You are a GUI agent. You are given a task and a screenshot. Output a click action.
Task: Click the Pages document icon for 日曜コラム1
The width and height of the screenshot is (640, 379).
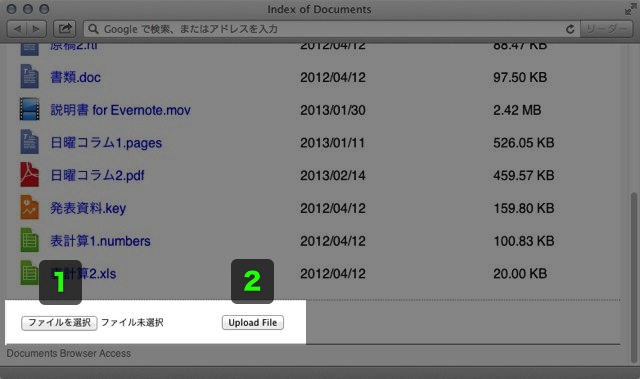(x=29, y=142)
